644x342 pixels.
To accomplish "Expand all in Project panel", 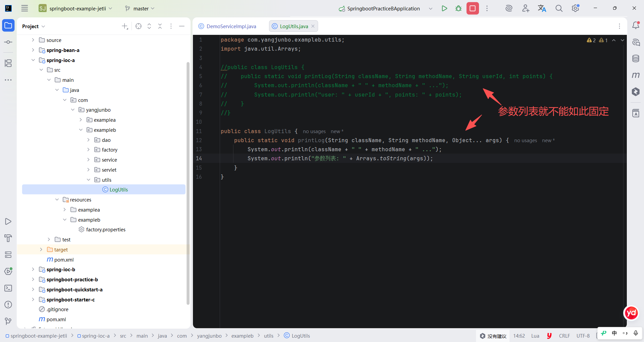I will point(149,26).
